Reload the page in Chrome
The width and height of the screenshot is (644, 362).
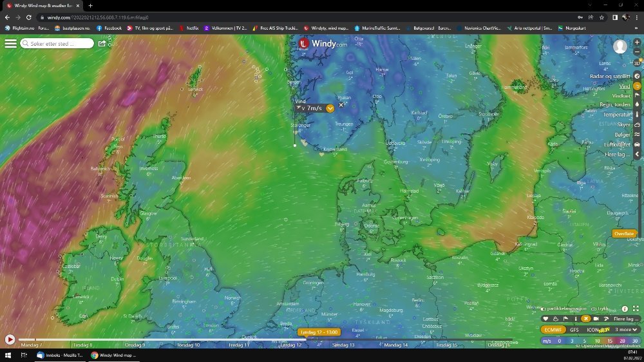(29, 17)
